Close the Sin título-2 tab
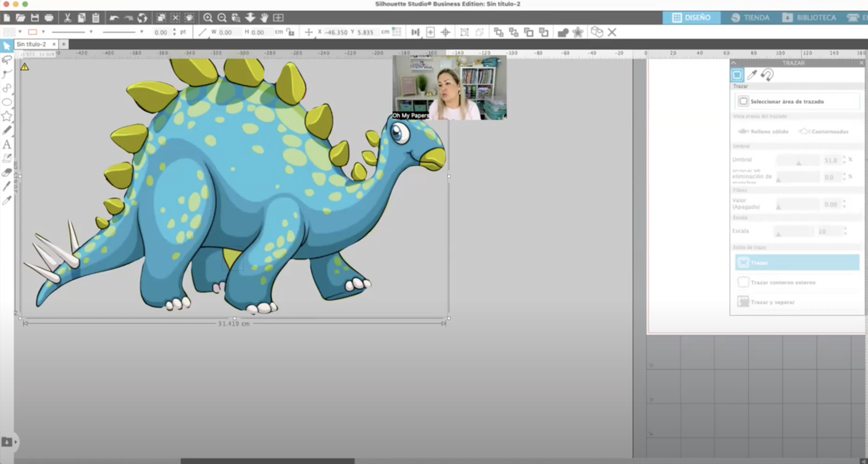 (x=54, y=44)
